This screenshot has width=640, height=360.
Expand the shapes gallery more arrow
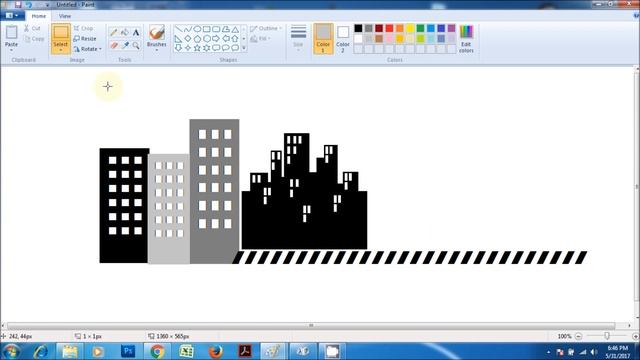coord(244,48)
